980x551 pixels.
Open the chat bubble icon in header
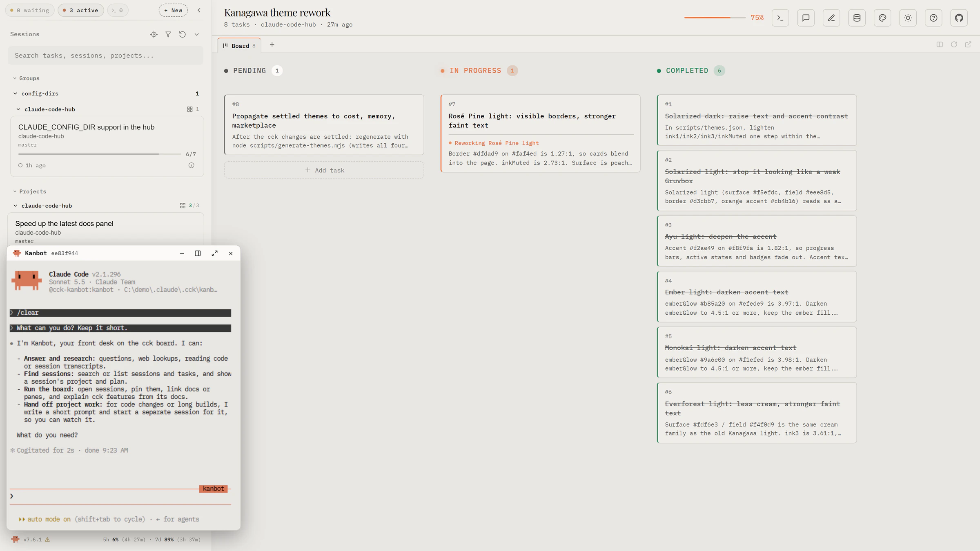coord(806,18)
